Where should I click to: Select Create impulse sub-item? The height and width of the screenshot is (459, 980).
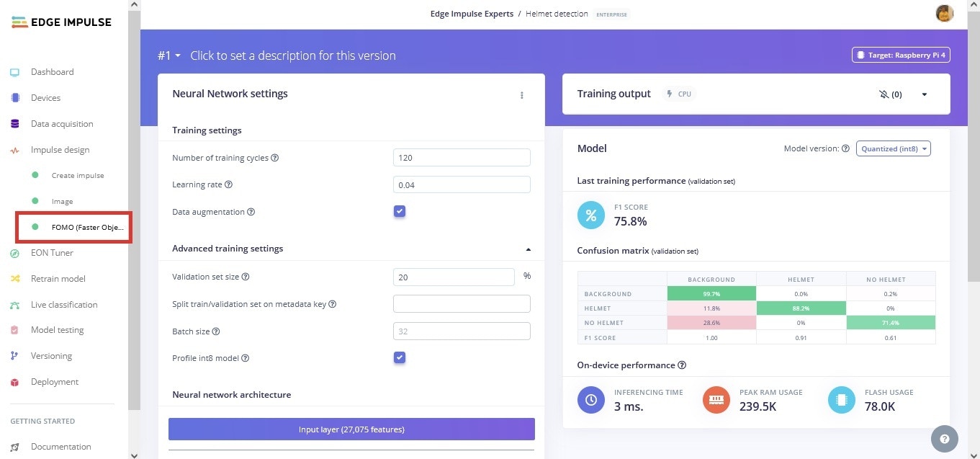click(x=78, y=176)
